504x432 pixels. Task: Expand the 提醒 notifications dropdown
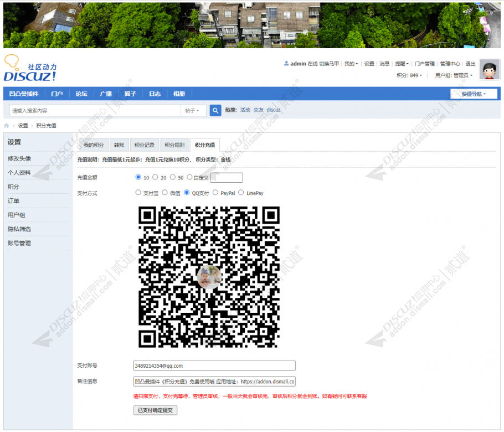pyautogui.click(x=402, y=64)
